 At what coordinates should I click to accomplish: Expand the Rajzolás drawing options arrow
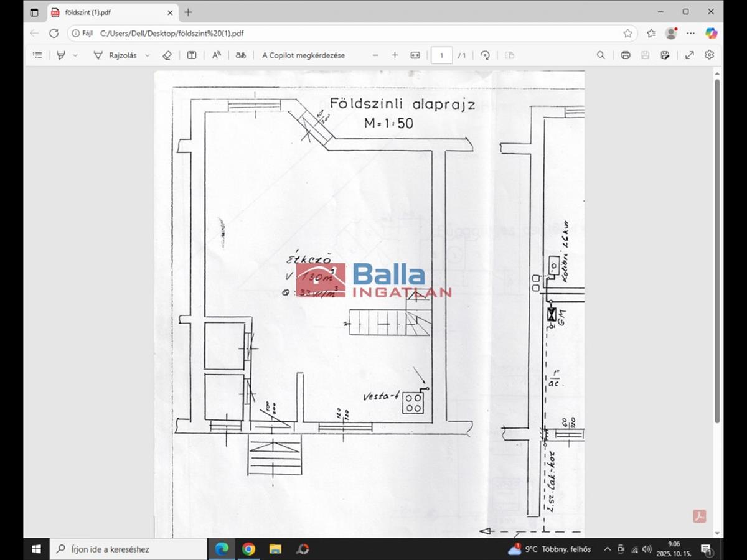click(x=148, y=55)
